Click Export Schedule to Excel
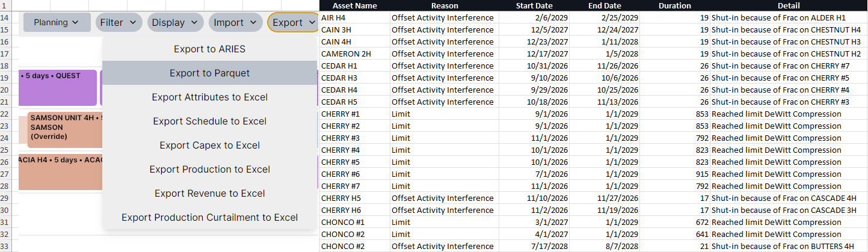Screen dimensions: 868x252 point(209,121)
